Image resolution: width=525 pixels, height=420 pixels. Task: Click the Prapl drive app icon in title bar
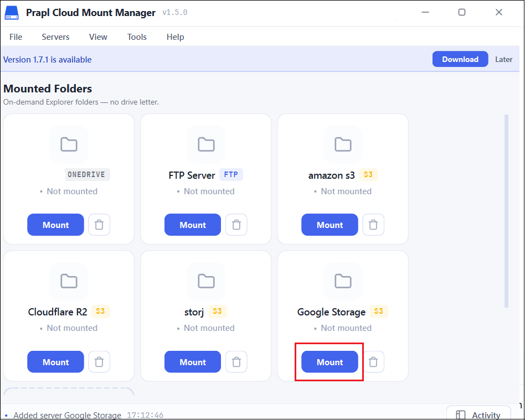point(12,13)
